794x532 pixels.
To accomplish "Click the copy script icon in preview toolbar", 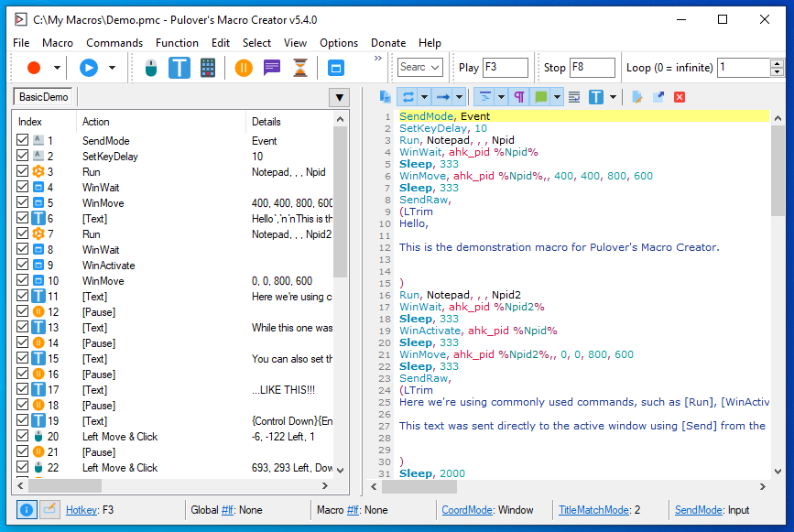I will [x=386, y=97].
